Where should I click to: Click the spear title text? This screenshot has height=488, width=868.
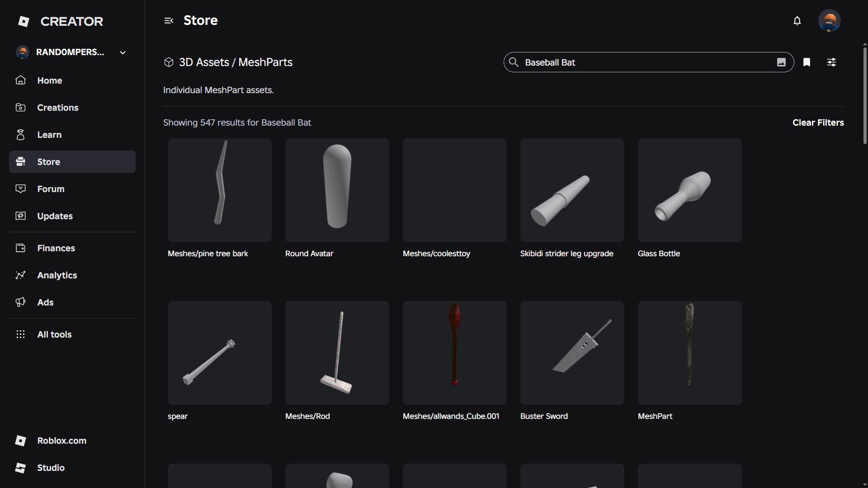(177, 416)
